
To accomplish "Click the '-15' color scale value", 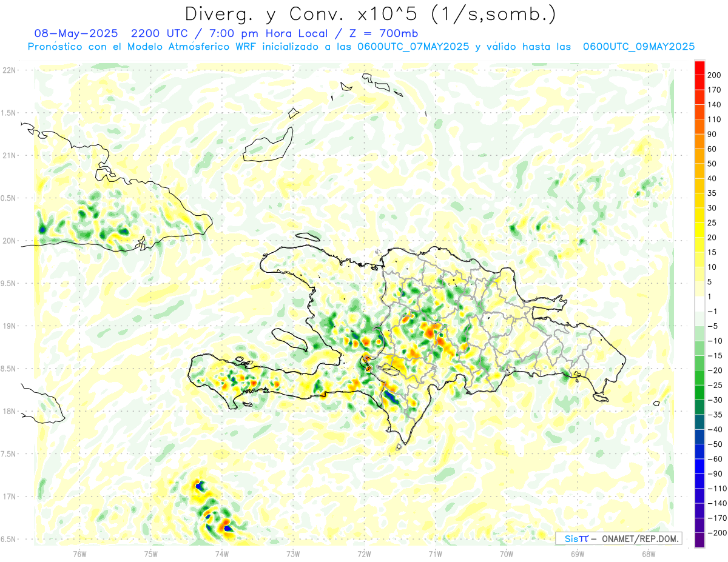I will 714,355.
